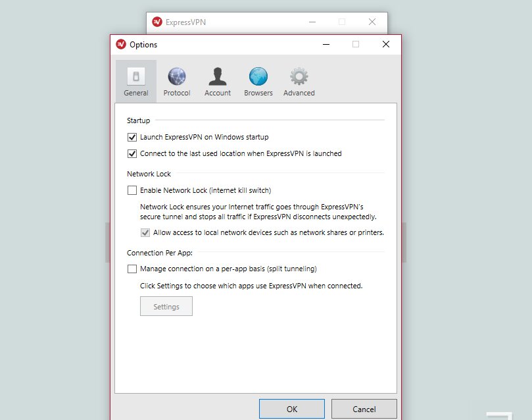Open the General options tab
532x420 pixels.
pyautogui.click(x=136, y=82)
